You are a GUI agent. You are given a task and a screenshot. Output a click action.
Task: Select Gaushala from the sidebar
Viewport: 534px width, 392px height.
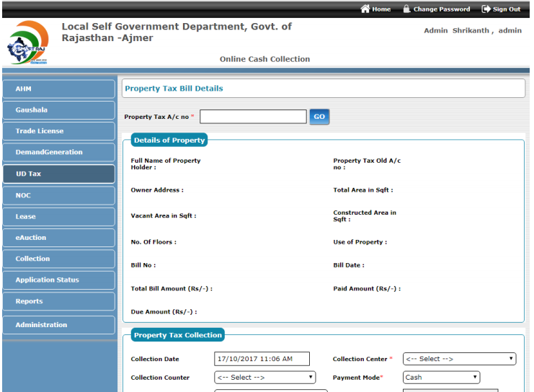[58, 110]
